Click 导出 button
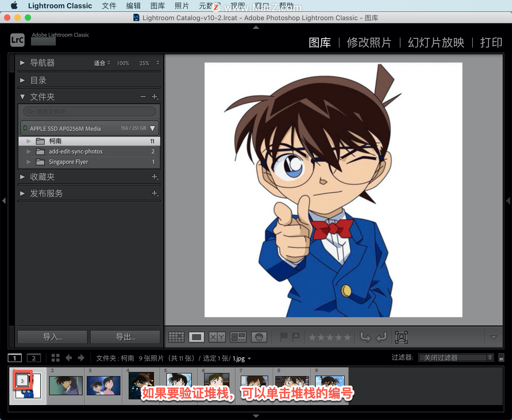The height and width of the screenshot is (420, 512). (125, 337)
